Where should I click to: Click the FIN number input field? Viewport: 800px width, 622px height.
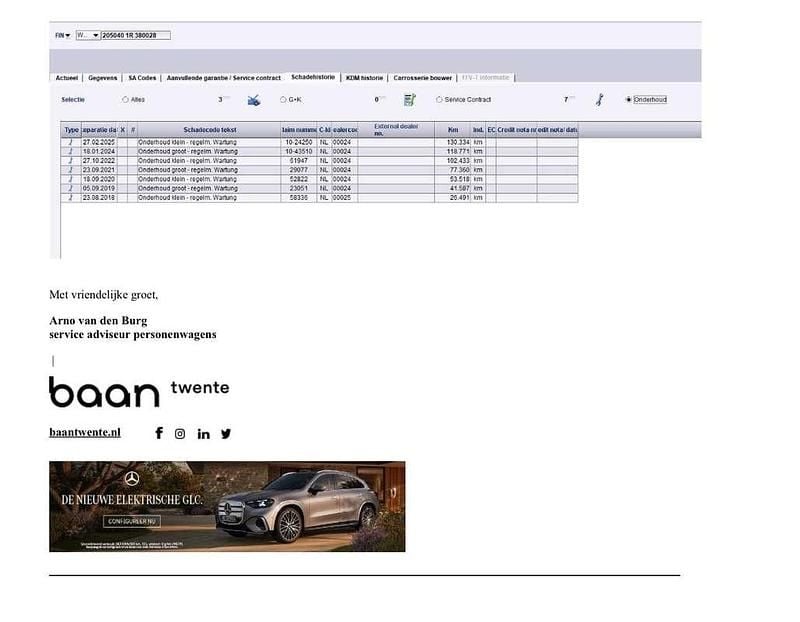(x=136, y=35)
